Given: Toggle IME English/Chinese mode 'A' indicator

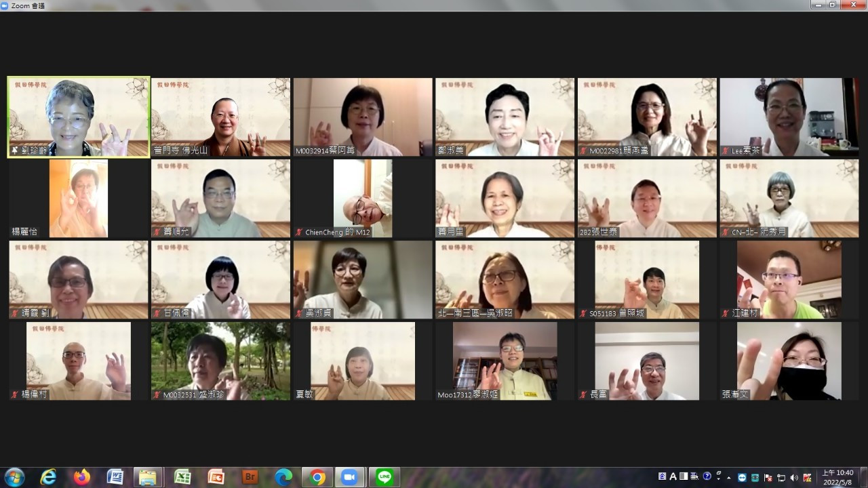Looking at the screenshot, I should (x=673, y=476).
